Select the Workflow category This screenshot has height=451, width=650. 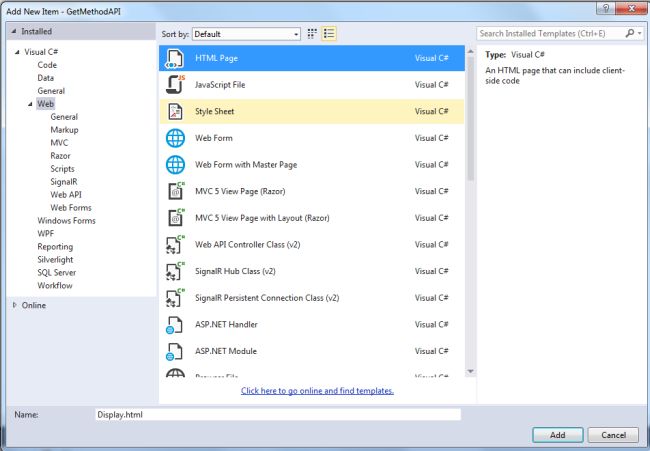click(55, 286)
